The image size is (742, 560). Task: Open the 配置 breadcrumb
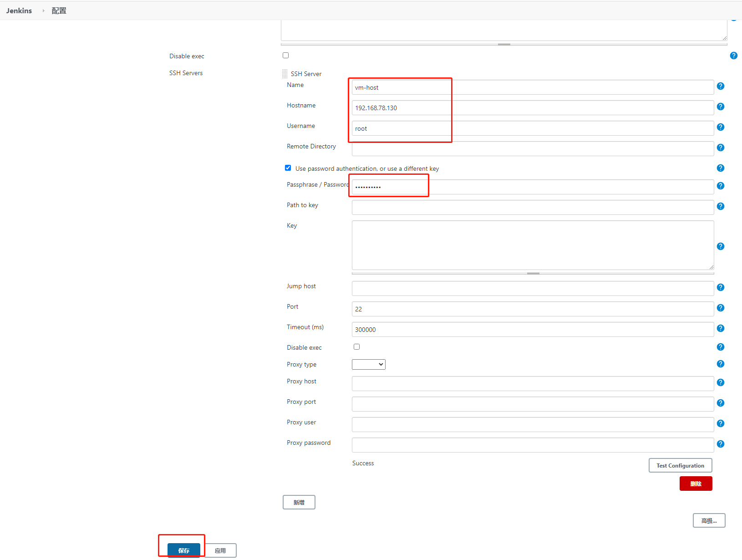pos(59,10)
